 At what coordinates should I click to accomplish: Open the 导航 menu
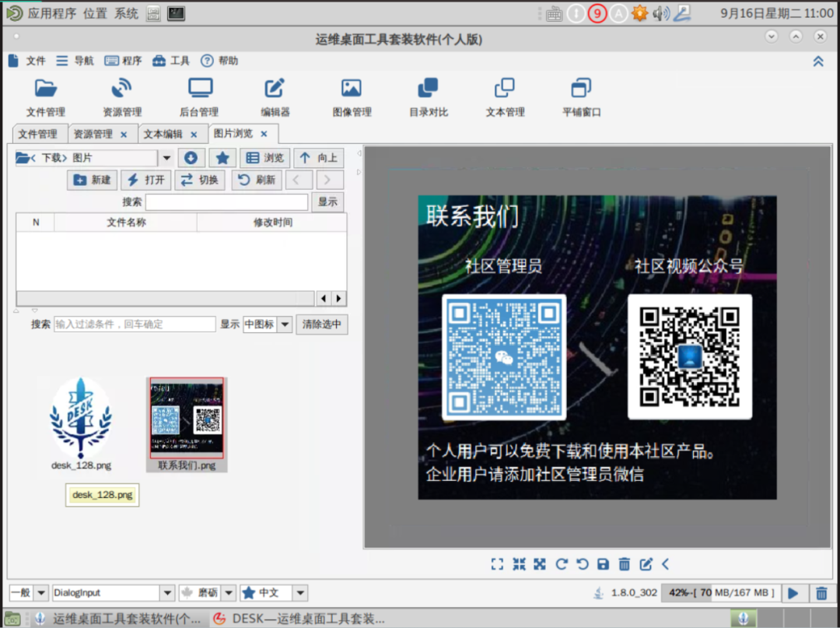point(75,61)
